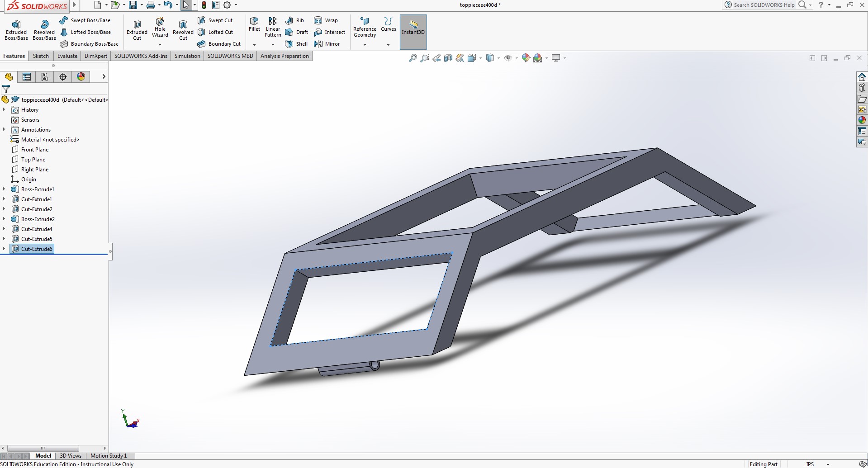Viewport: 868px width, 468px height.
Task: Expand the Cut-Extrude6 feature
Action: [x=4, y=249]
